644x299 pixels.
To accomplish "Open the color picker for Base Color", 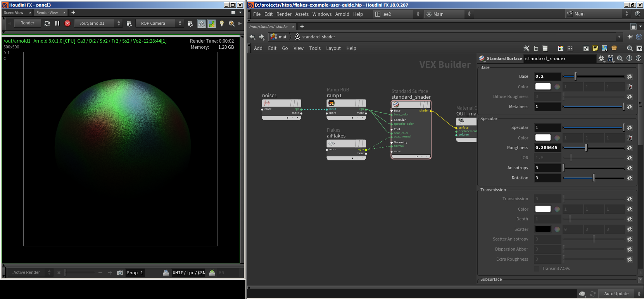I will point(557,87).
